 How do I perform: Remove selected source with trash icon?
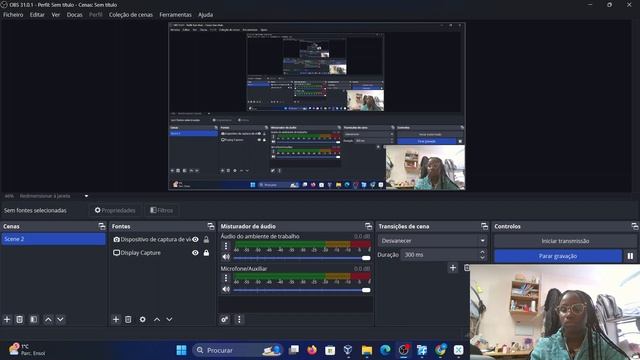[128, 319]
